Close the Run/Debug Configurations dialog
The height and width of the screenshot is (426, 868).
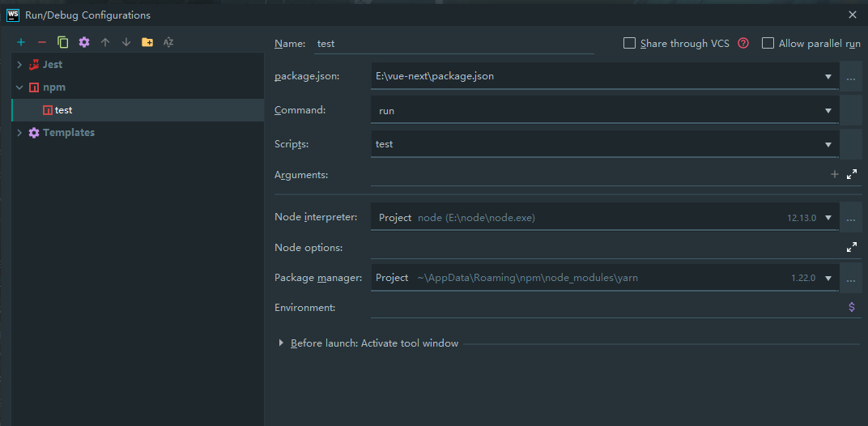point(853,15)
